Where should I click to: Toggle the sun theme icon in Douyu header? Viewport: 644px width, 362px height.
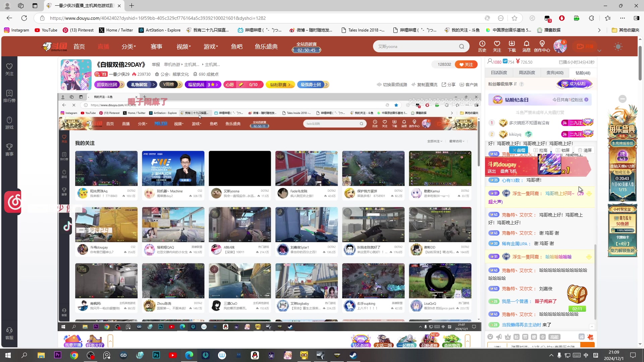point(618,47)
